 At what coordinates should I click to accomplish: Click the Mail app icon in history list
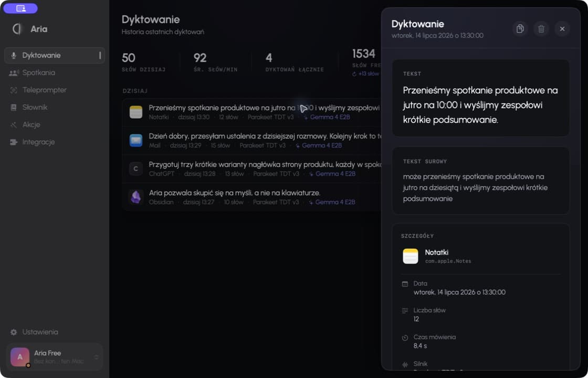pyautogui.click(x=136, y=141)
